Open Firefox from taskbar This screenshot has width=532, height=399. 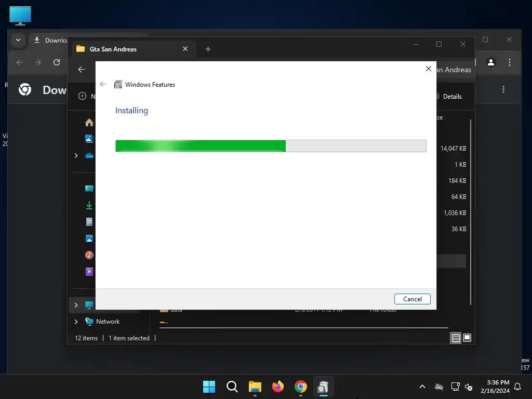click(x=278, y=387)
